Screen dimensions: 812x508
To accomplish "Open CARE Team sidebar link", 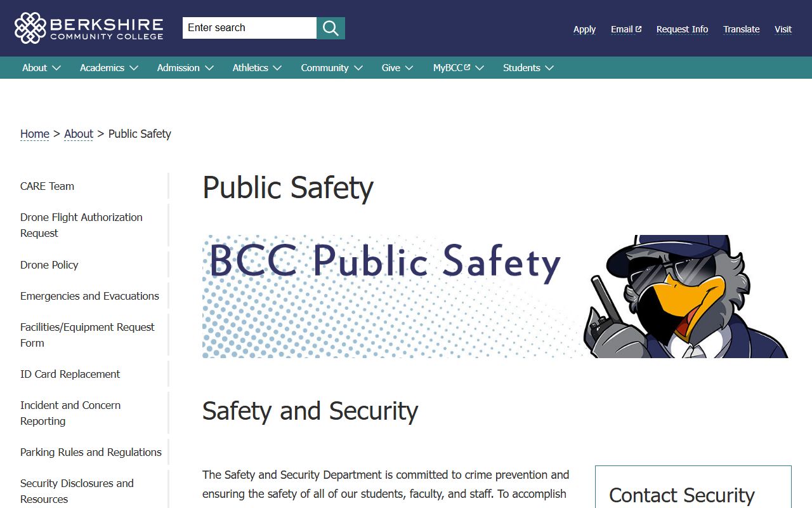I will tap(47, 186).
